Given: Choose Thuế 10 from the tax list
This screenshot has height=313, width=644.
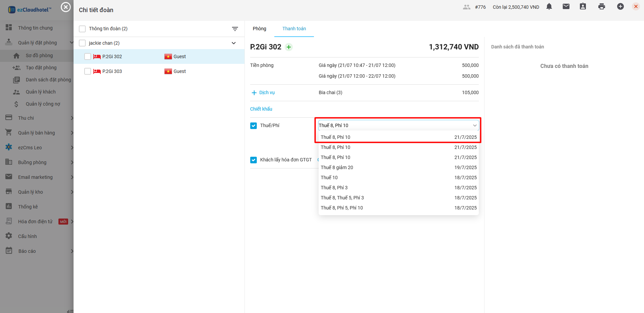Looking at the screenshot, I should point(329,178).
